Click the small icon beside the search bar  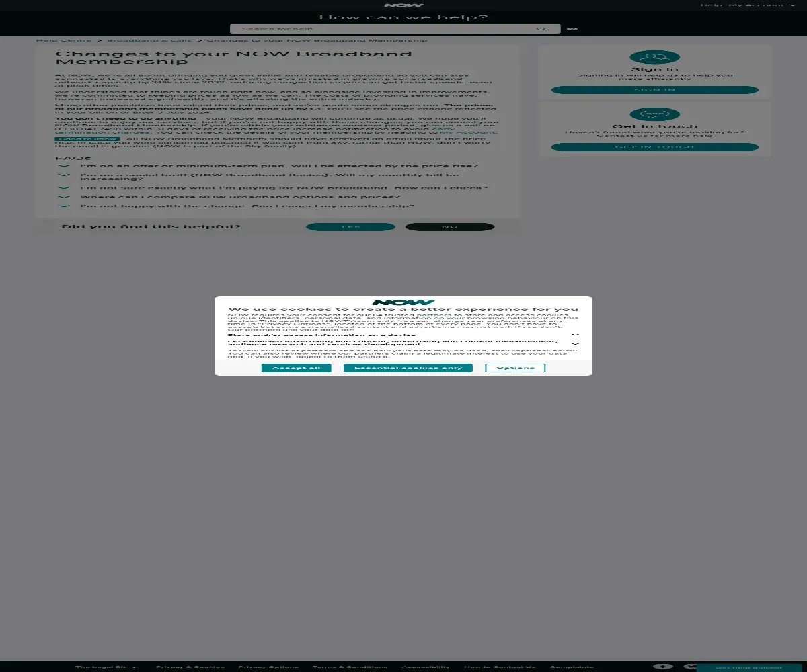(572, 29)
